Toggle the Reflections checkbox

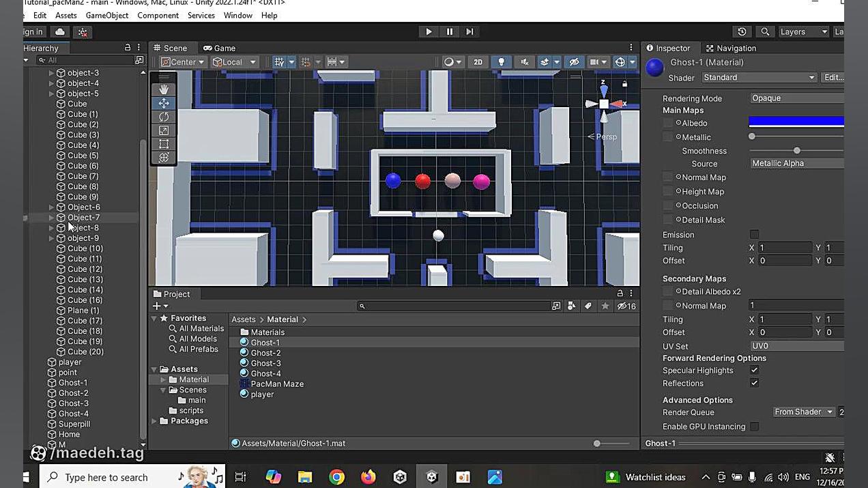[754, 384]
